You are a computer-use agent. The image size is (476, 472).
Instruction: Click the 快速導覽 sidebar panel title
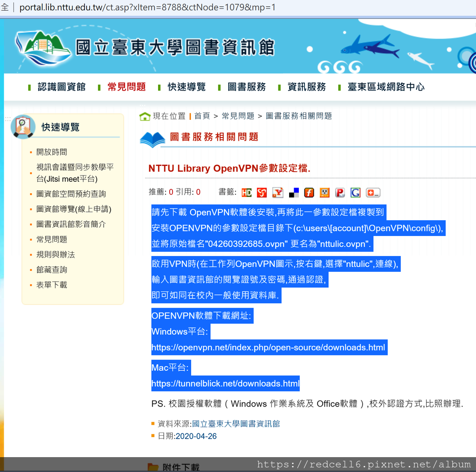coord(60,127)
